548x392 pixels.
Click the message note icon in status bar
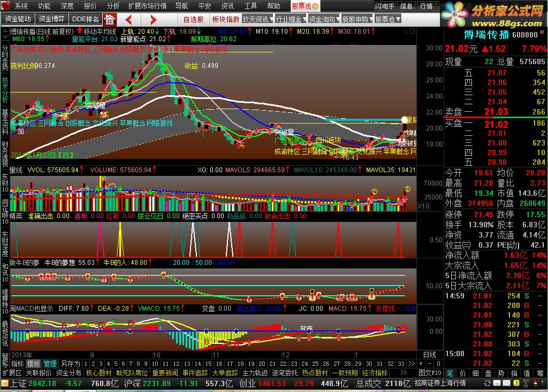497,383
